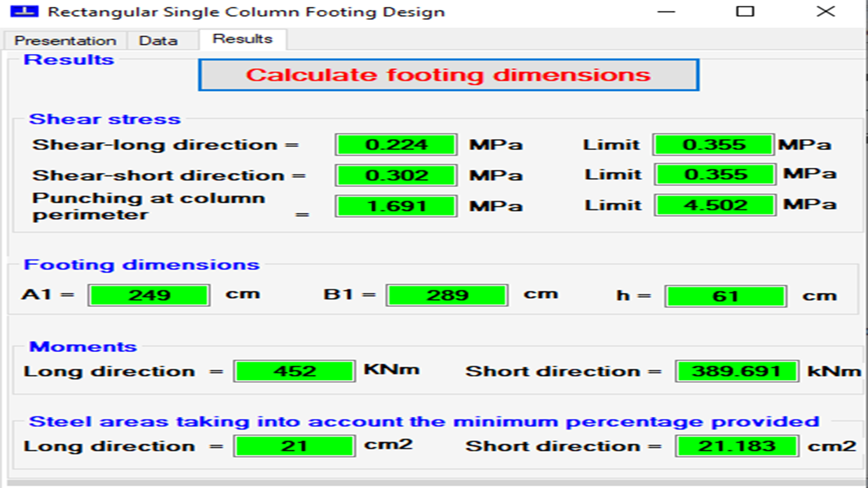Click the footing thickness h field
This screenshot has height=488, width=868.
(726, 296)
